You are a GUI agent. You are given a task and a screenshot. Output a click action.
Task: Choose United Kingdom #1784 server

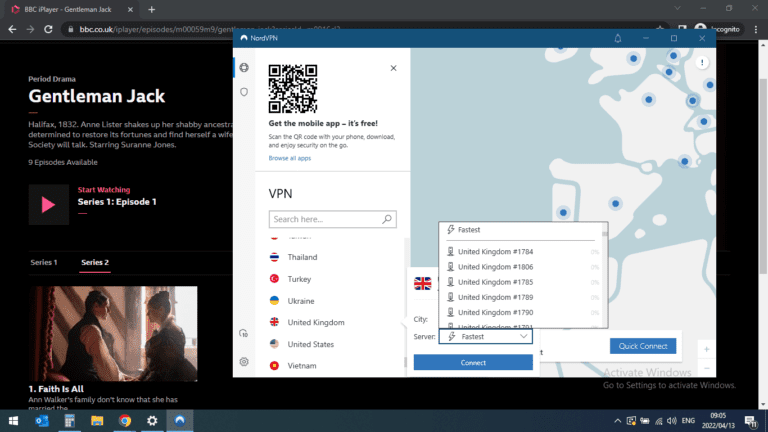click(x=494, y=252)
